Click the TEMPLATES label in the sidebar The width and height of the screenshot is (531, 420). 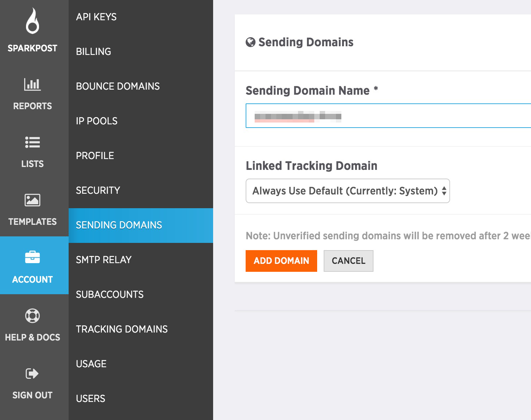(33, 222)
